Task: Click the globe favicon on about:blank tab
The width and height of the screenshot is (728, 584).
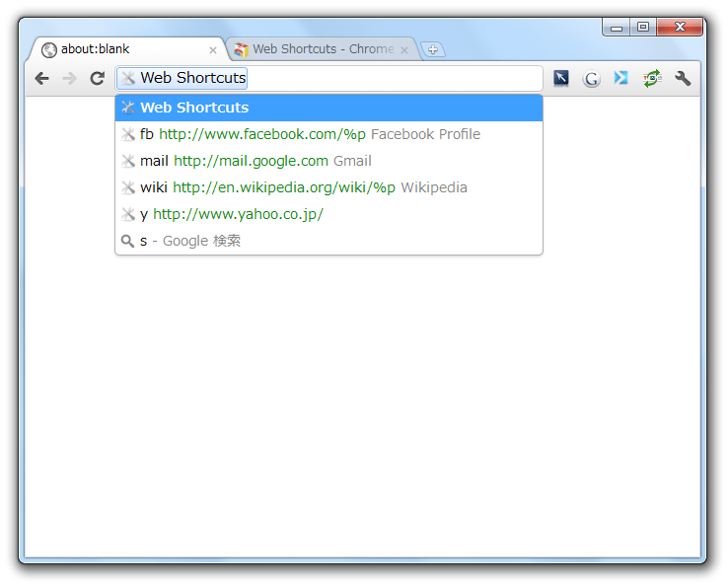Action: (x=48, y=49)
